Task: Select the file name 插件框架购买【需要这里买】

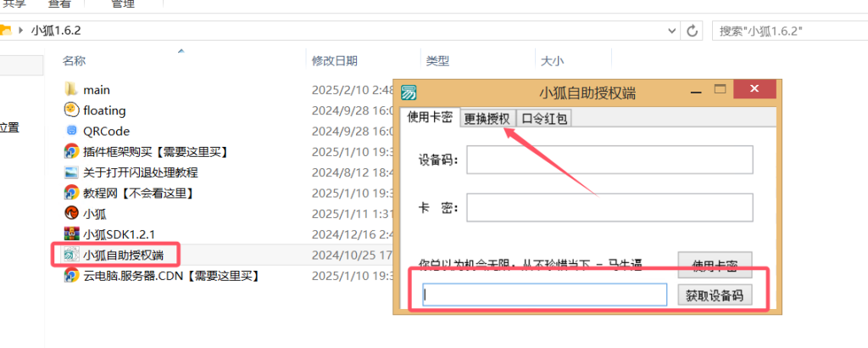Action: [156, 151]
